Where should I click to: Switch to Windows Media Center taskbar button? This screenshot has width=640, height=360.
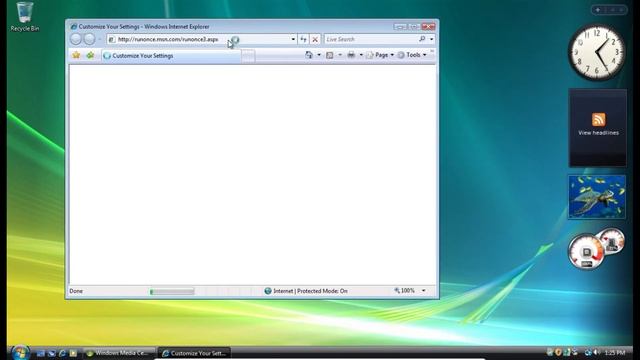(x=120, y=353)
